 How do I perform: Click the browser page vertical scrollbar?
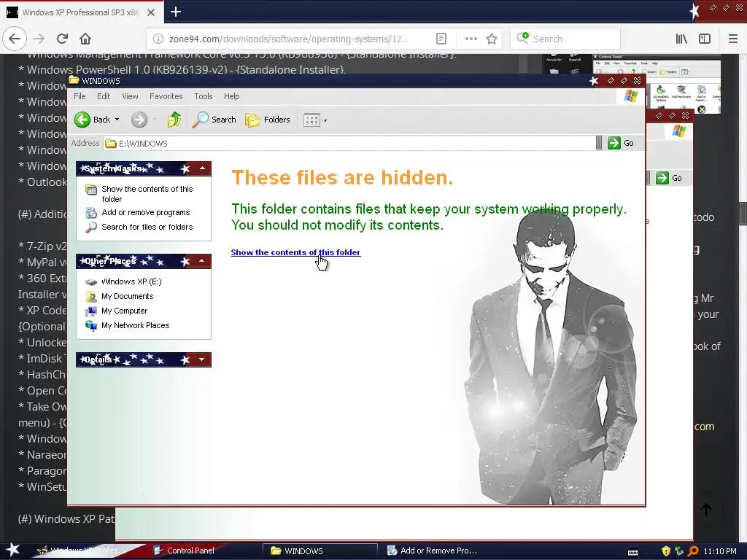tap(743, 213)
